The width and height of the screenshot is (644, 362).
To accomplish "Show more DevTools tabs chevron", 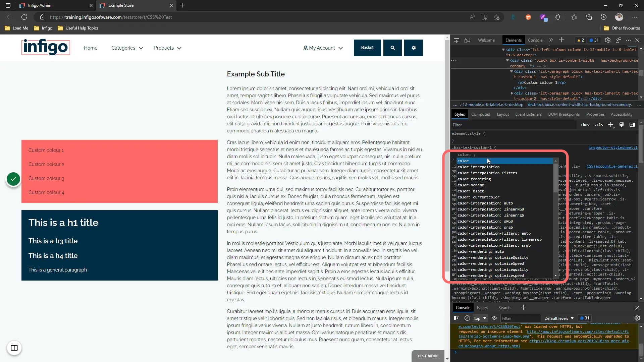I will pyautogui.click(x=551, y=40).
